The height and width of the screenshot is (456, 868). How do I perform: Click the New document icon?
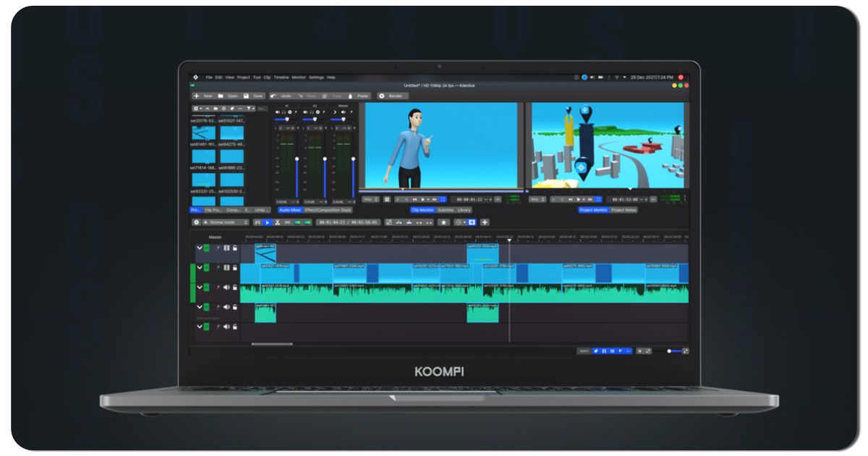pos(197,96)
